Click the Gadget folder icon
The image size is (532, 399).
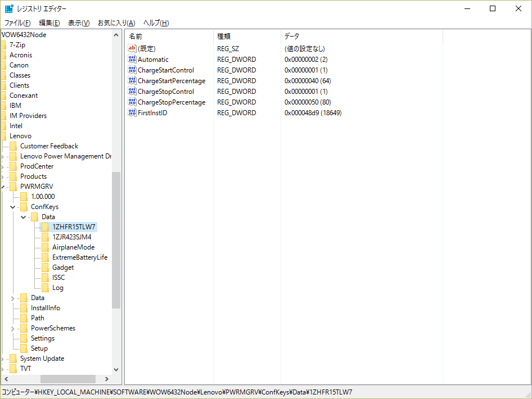[x=45, y=267]
